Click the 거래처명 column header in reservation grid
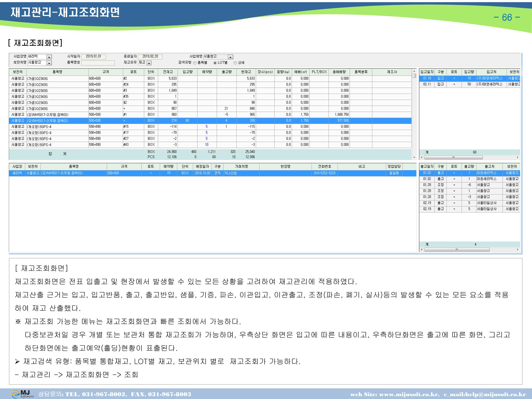Image resolution: width=532 pixels, height=399 pixels. tap(241, 167)
